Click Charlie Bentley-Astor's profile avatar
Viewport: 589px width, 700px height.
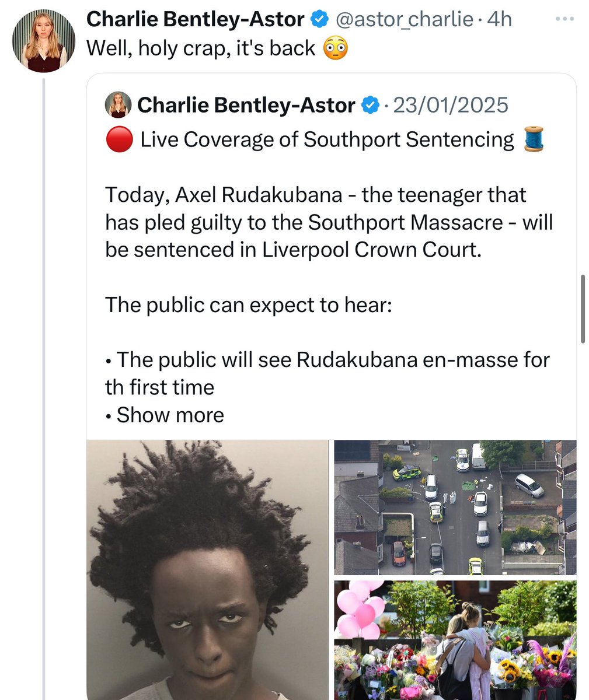(44, 42)
